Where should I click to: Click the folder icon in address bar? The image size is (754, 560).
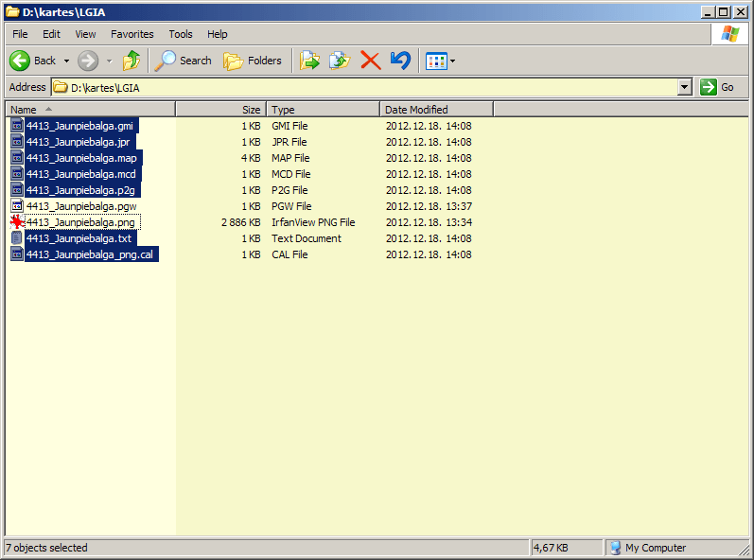tap(61, 87)
